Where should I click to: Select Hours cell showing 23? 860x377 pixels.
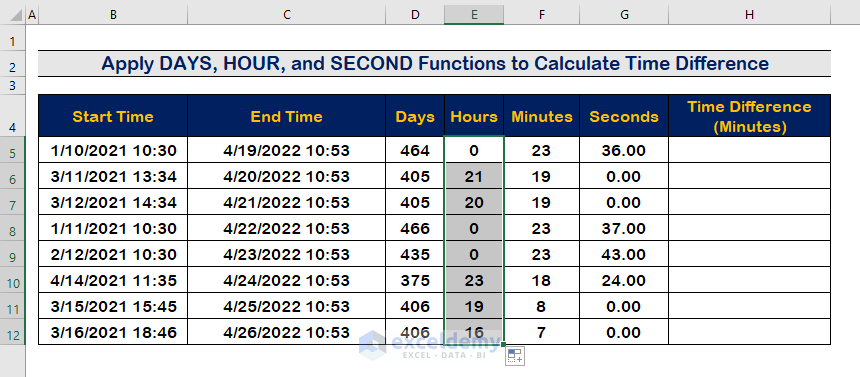[x=474, y=280]
